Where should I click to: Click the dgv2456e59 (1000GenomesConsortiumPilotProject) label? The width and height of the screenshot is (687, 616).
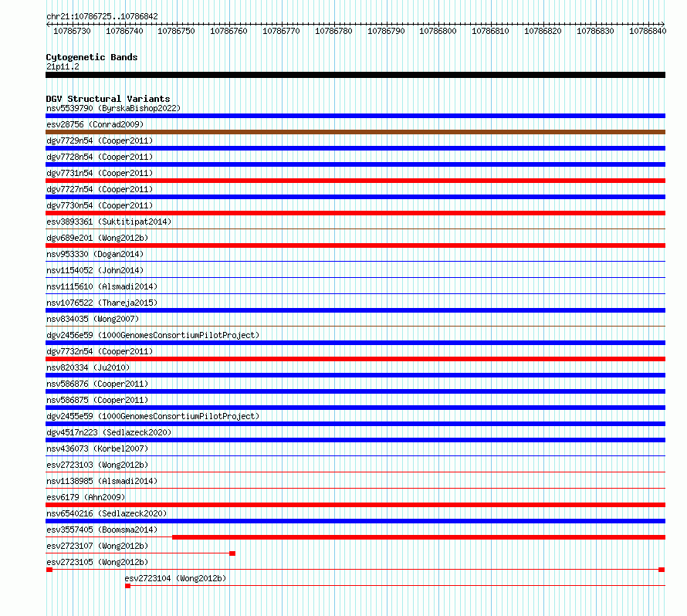click(153, 335)
